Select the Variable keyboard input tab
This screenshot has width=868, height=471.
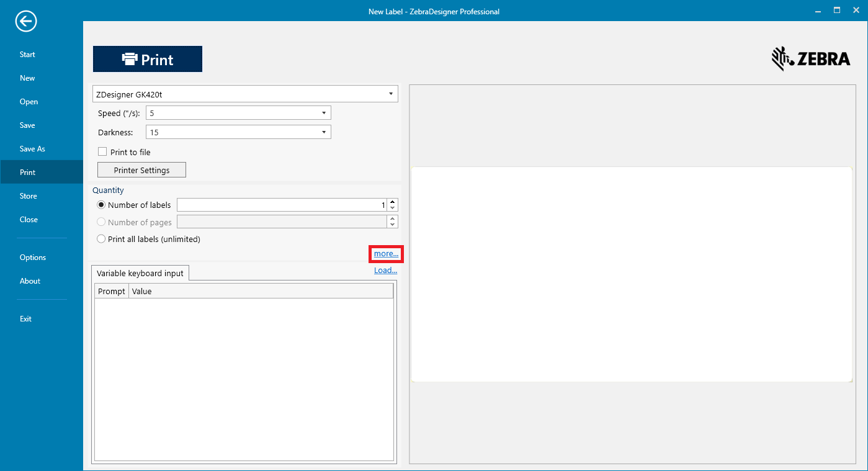click(140, 273)
